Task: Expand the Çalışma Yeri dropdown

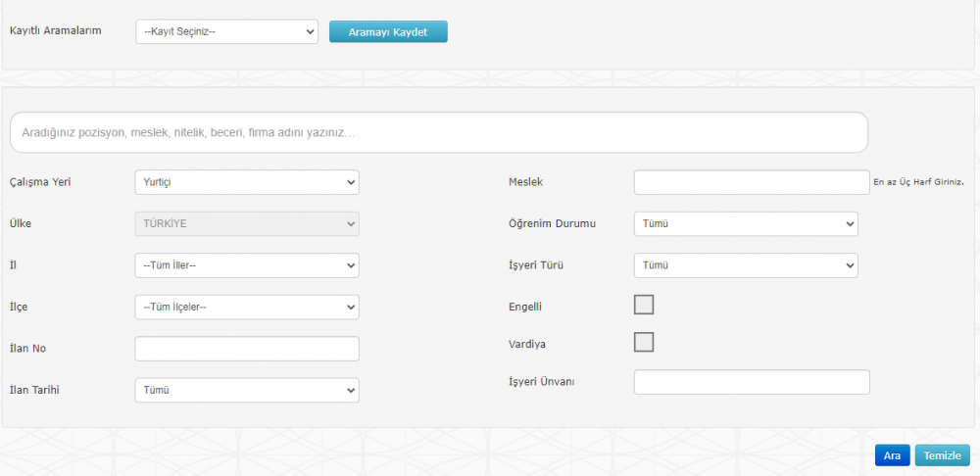Action: coord(246,182)
